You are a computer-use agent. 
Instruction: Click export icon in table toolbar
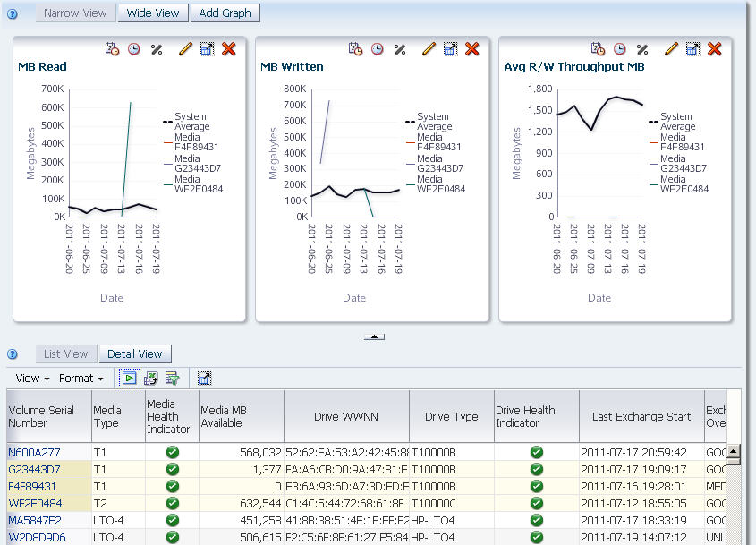[204, 379]
